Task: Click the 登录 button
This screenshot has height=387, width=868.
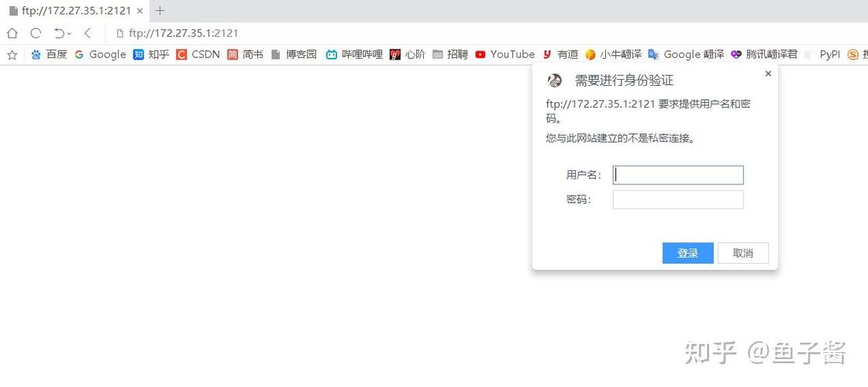Action: [687, 253]
